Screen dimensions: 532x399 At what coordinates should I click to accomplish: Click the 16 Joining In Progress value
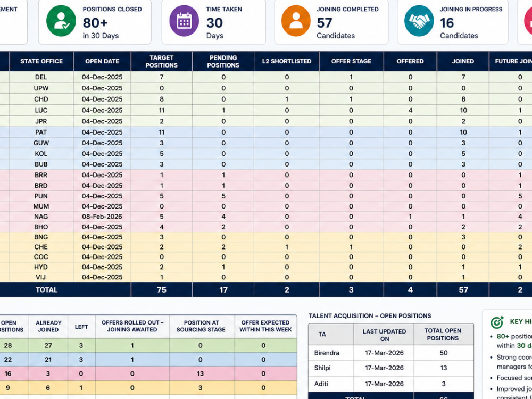(x=447, y=23)
